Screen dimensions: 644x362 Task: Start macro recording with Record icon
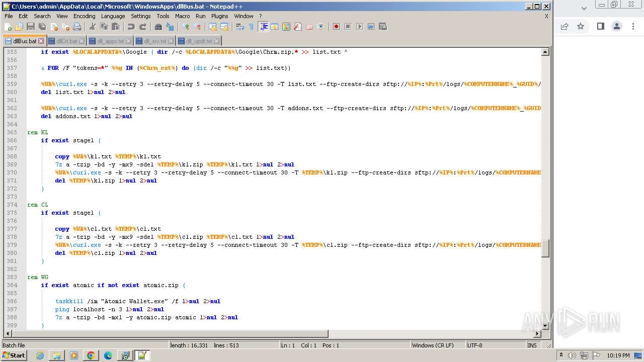pyautogui.click(x=336, y=27)
